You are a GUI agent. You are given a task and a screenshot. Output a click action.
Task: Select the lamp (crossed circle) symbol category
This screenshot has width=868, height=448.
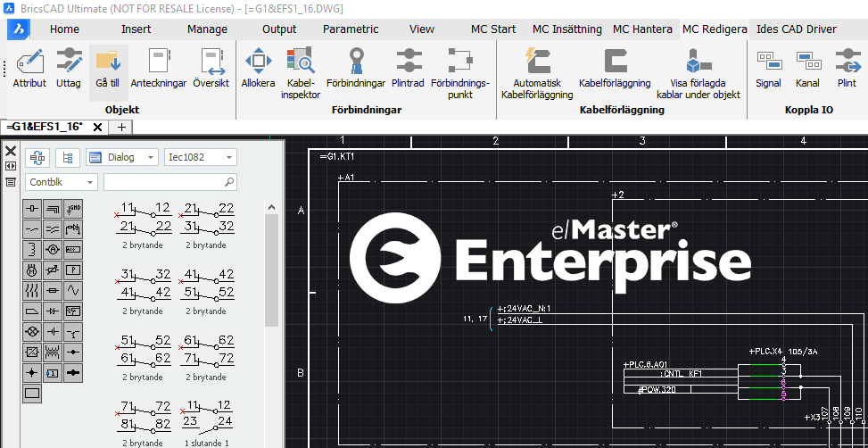[x=32, y=332]
